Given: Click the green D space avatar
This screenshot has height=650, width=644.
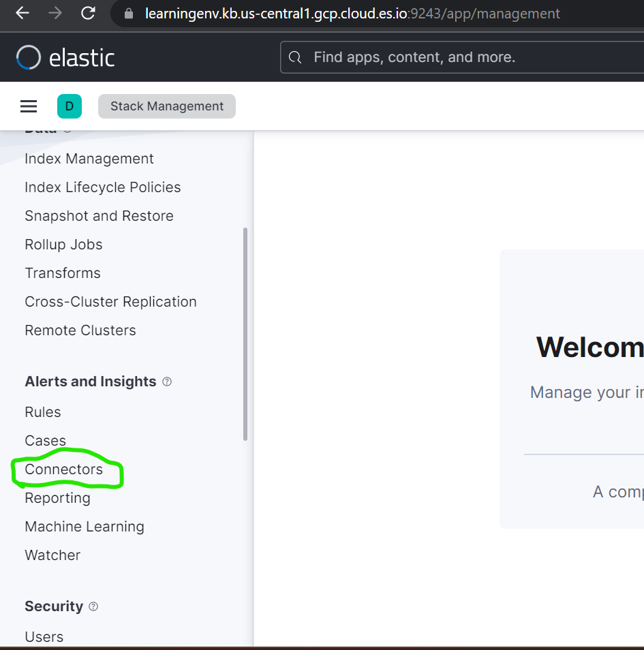Looking at the screenshot, I should tap(70, 106).
